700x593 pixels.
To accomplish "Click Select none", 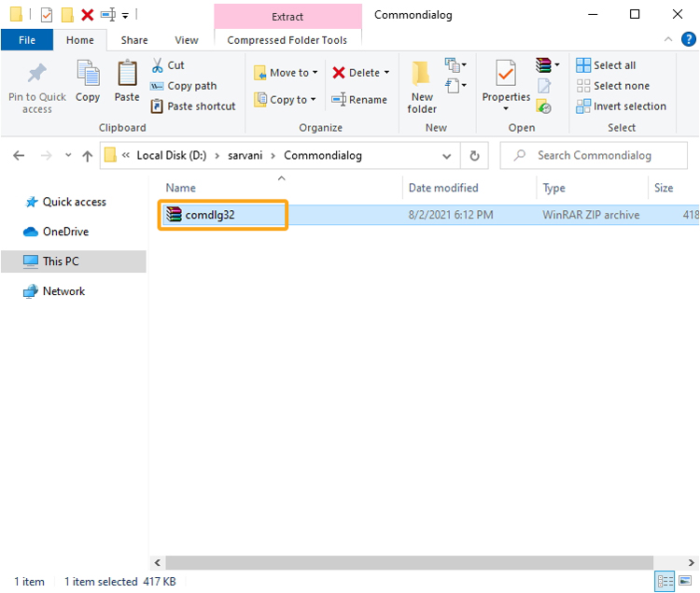I will [x=612, y=86].
